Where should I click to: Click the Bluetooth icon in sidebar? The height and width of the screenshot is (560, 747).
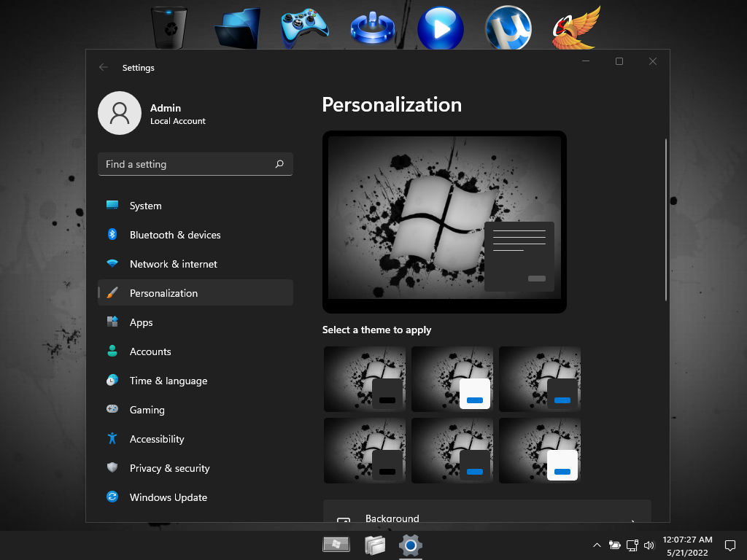pyautogui.click(x=112, y=234)
